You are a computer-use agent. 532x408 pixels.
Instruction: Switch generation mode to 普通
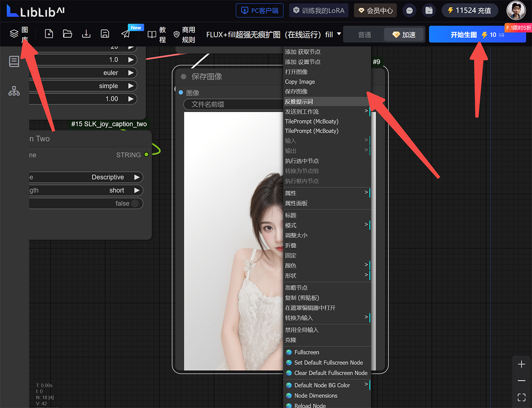point(364,35)
